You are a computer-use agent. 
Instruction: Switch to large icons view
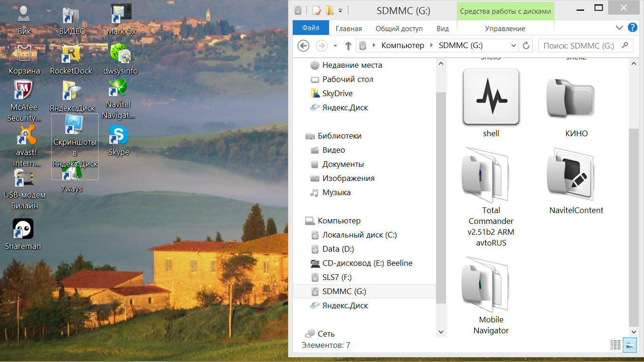[629, 345]
